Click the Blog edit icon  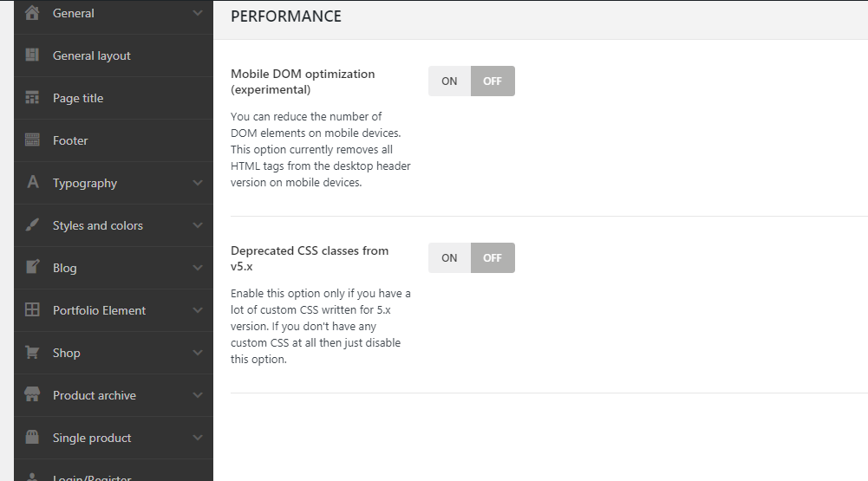32,268
